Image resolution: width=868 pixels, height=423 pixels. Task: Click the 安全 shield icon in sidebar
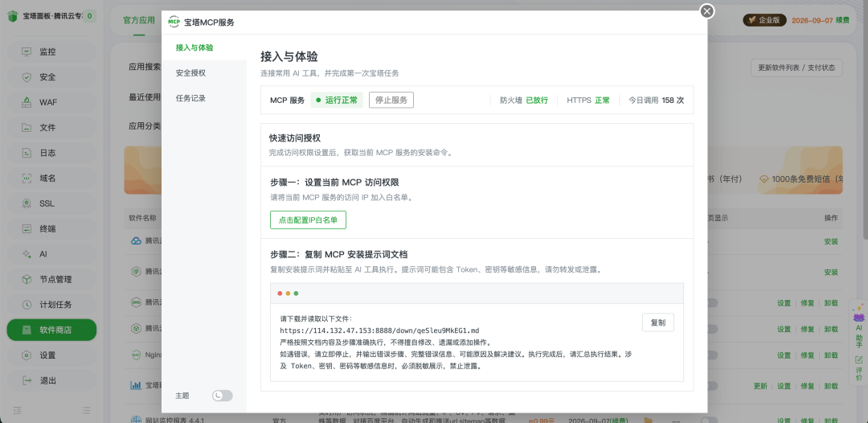click(26, 77)
